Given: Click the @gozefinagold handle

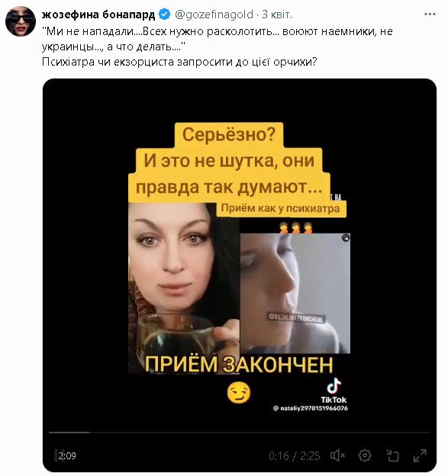Looking at the screenshot, I should [214, 14].
